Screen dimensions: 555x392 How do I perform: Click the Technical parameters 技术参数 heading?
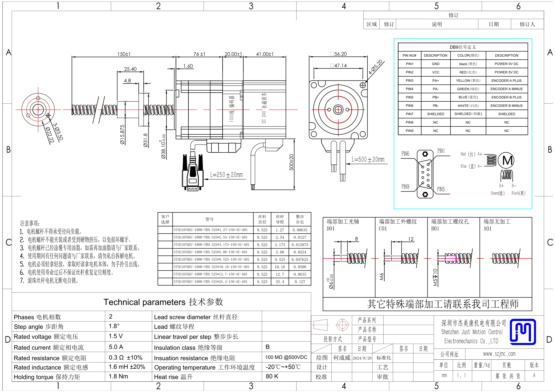[163, 302]
